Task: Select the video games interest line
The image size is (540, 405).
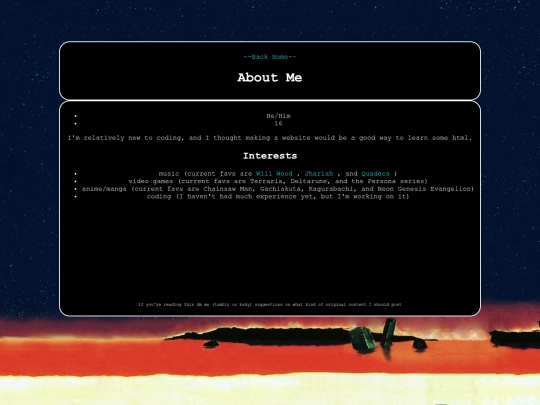Action: pos(278,181)
